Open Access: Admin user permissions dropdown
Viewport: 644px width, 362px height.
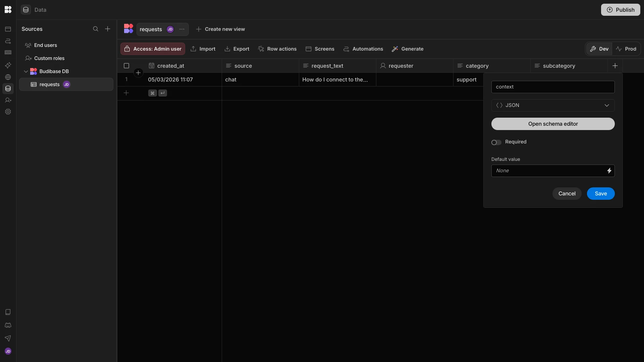pos(153,49)
